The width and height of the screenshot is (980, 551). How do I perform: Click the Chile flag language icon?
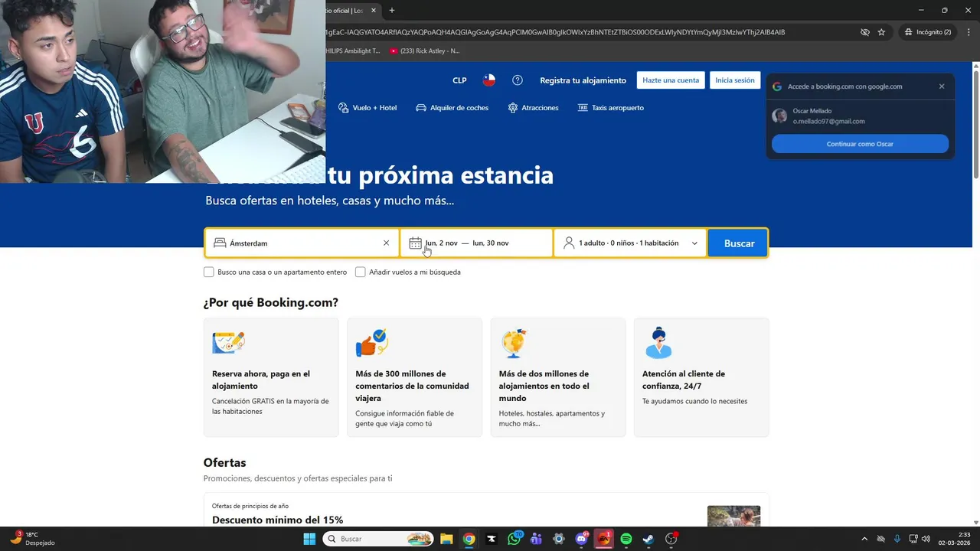point(489,80)
